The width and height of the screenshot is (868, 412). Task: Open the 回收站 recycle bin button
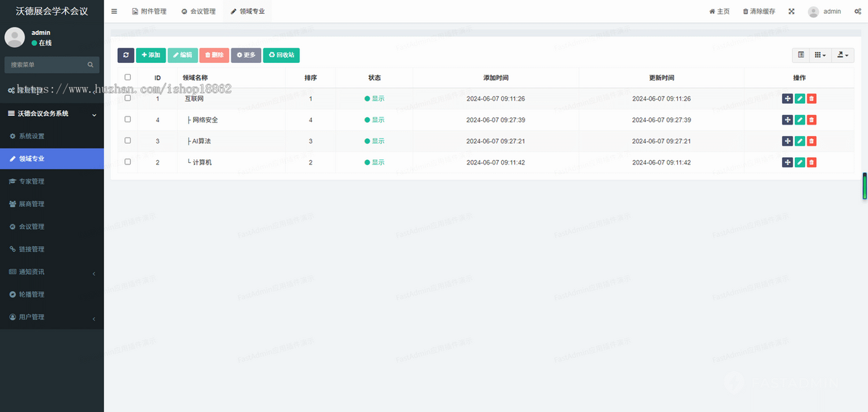281,55
